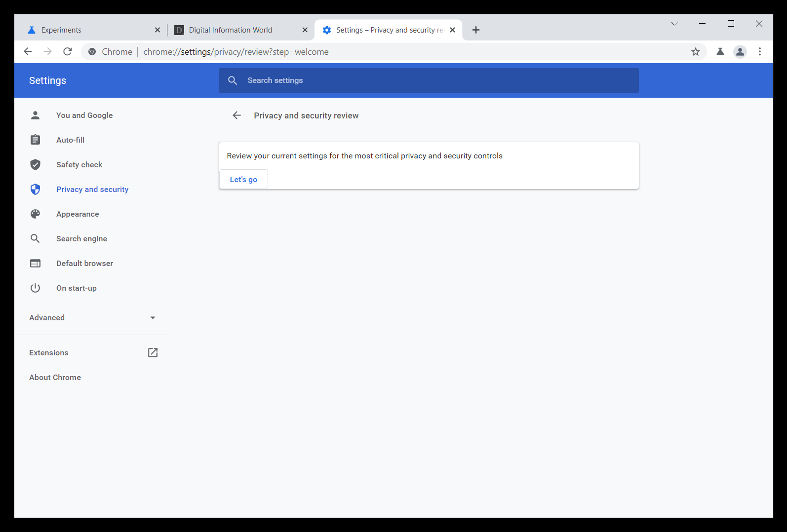Open the Chrome Labs beaker icon
The width and height of the screenshot is (787, 532).
pos(720,51)
